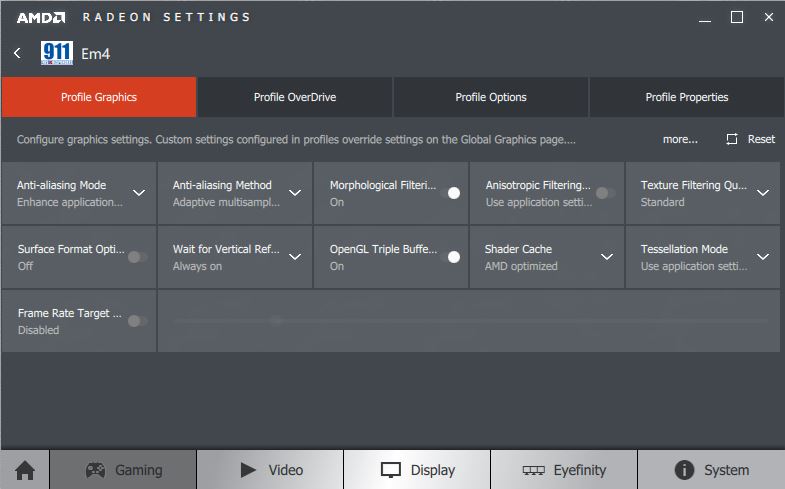Minimize the Radeon Settings window
This screenshot has height=489, width=785.
pos(705,21)
